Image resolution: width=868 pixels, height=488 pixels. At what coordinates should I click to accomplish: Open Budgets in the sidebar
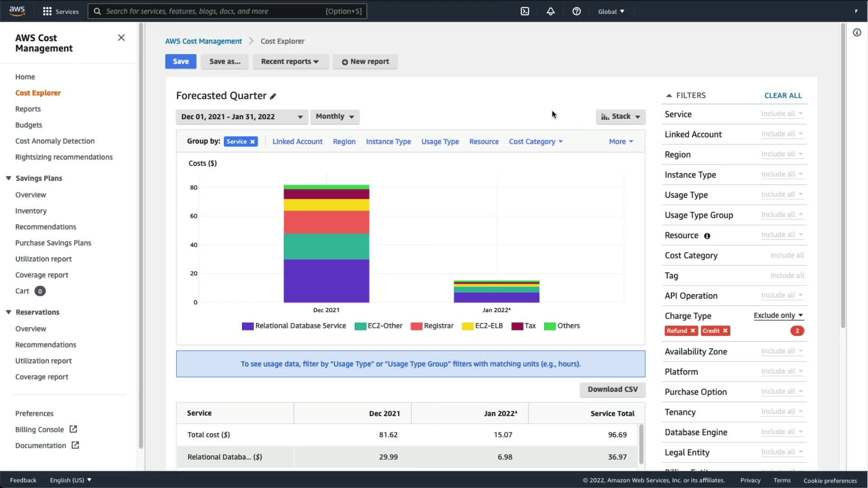pos(28,125)
